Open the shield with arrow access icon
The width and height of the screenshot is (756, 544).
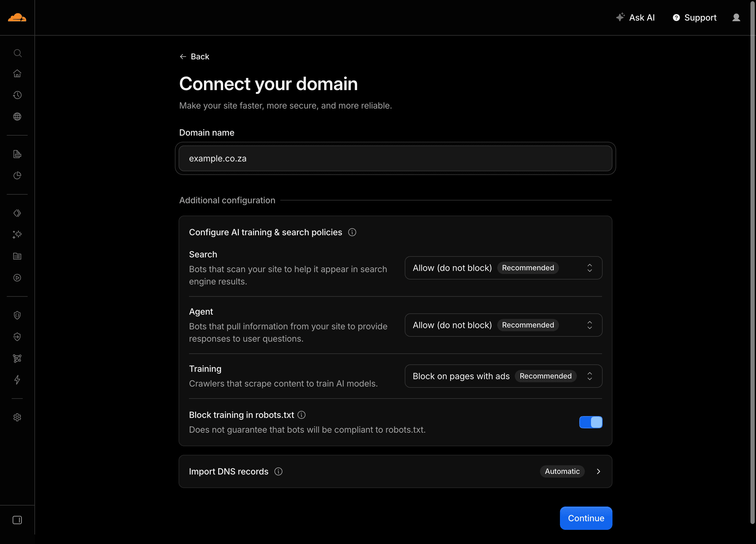tap(17, 337)
